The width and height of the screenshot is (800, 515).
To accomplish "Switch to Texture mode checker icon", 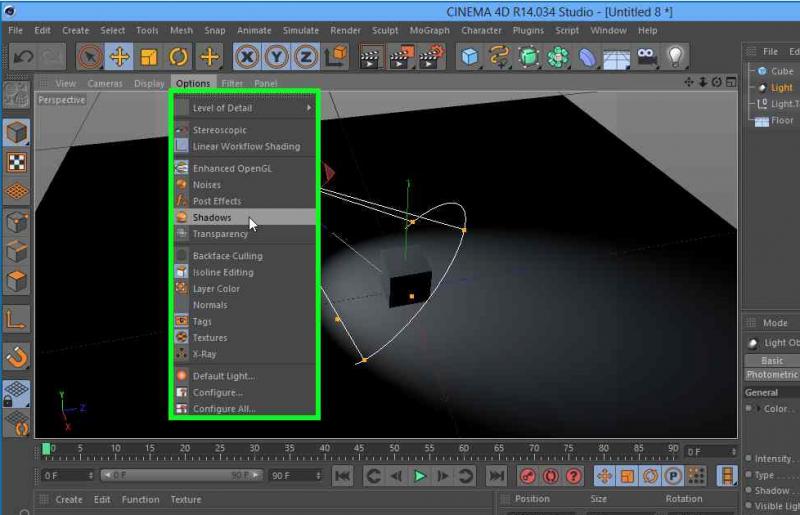I will [x=17, y=162].
